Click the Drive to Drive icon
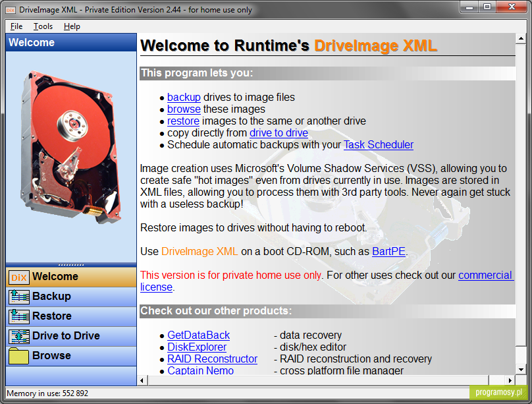Image resolution: width=532 pixels, height=404 pixels. click(x=18, y=336)
